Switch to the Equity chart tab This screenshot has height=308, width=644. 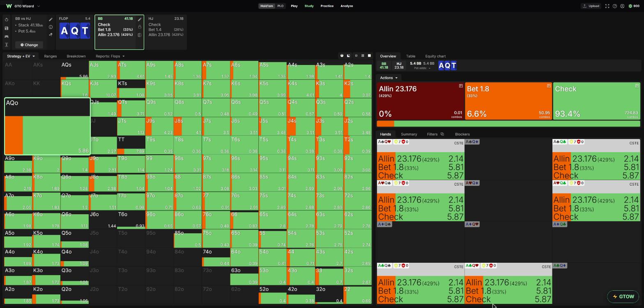[435, 56]
